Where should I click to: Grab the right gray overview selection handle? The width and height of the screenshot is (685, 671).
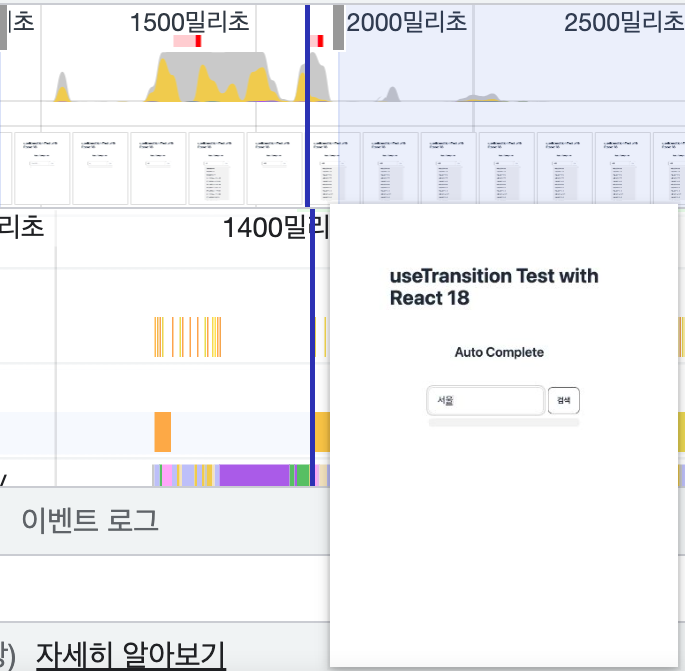point(338,28)
